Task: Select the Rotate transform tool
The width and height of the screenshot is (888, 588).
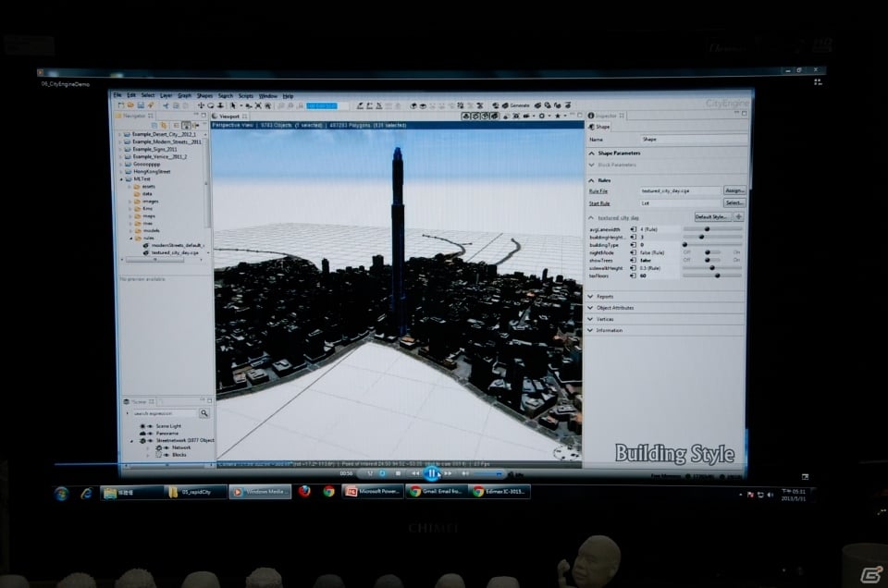Action: click(x=211, y=105)
